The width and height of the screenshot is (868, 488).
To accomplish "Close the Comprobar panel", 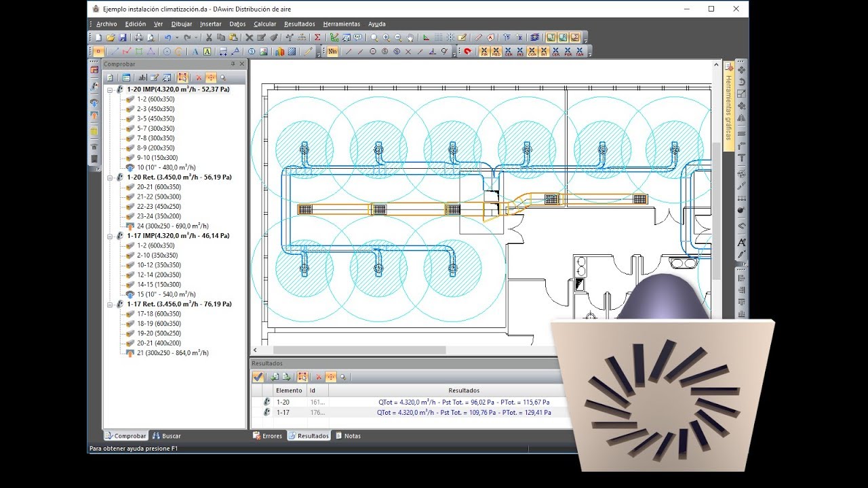I will (242, 64).
